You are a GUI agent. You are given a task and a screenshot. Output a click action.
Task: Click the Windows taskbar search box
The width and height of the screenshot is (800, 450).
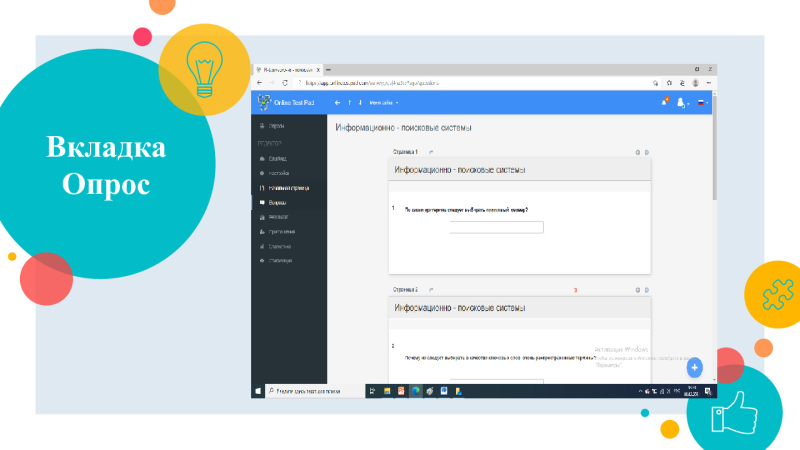coord(315,391)
